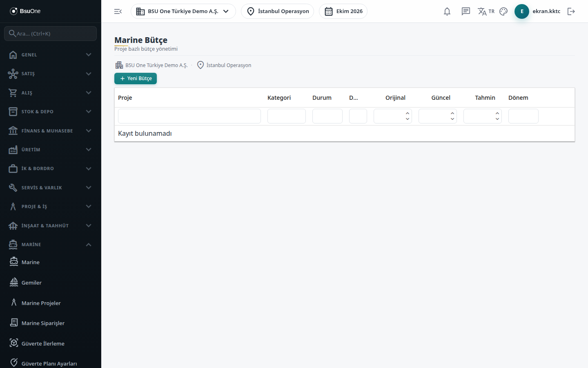Open Gemiler in the sidebar
The height and width of the screenshot is (368, 588).
tap(51, 283)
